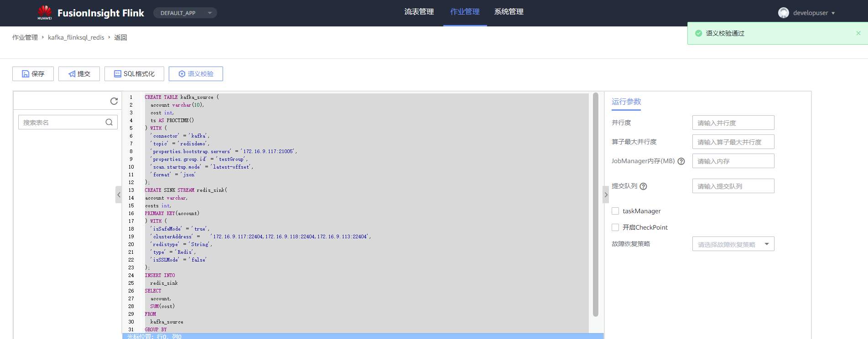
Task: Click line 4 'ts AS PROCTIME()'
Action: pyautogui.click(x=172, y=120)
